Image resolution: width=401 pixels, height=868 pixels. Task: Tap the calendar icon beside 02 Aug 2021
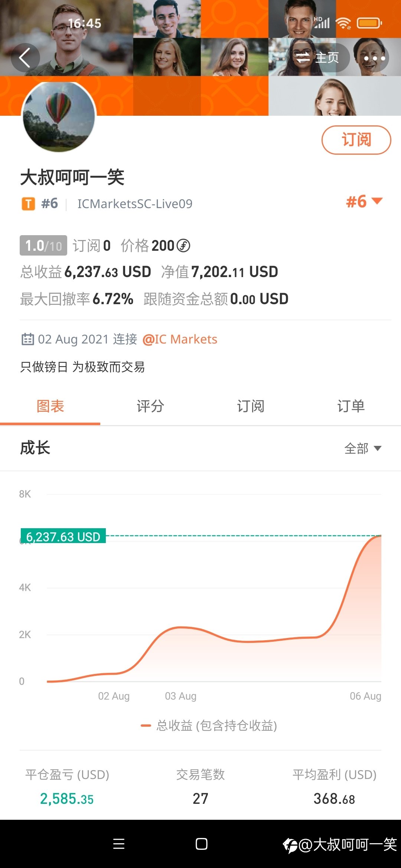pyautogui.click(x=27, y=339)
